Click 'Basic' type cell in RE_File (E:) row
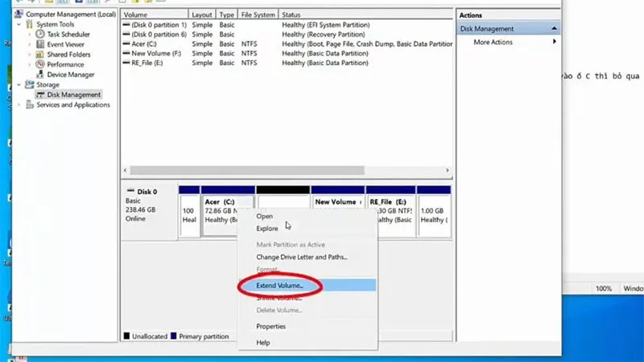Image resolution: width=644 pixels, height=362 pixels. tap(227, 63)
